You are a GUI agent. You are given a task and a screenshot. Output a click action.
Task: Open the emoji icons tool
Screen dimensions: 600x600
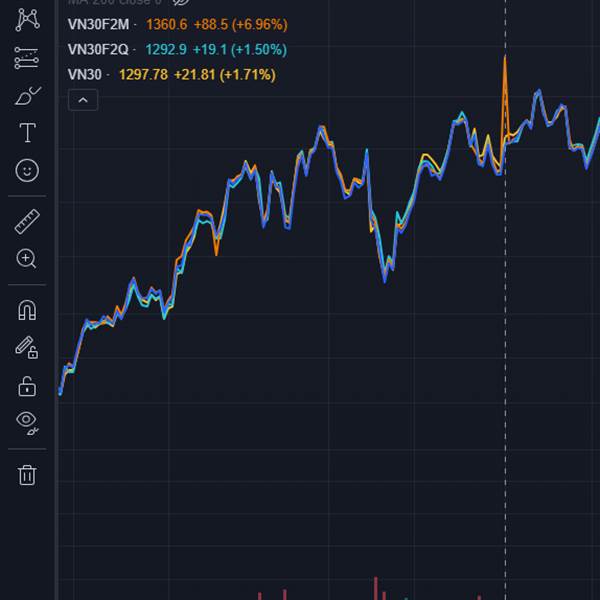pos(27,171)
